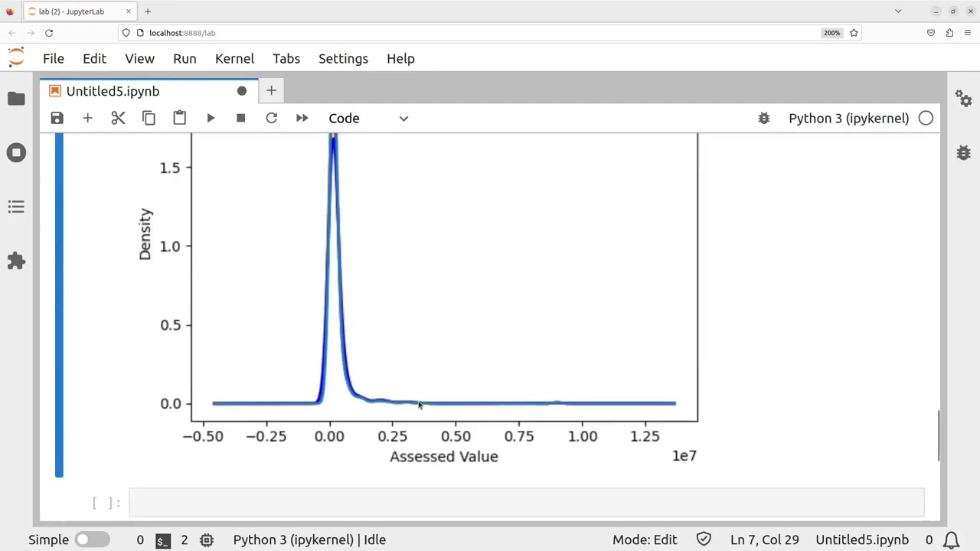
Task: Insert a cell below with the plus icon
Action: click(x=87, y=118)
